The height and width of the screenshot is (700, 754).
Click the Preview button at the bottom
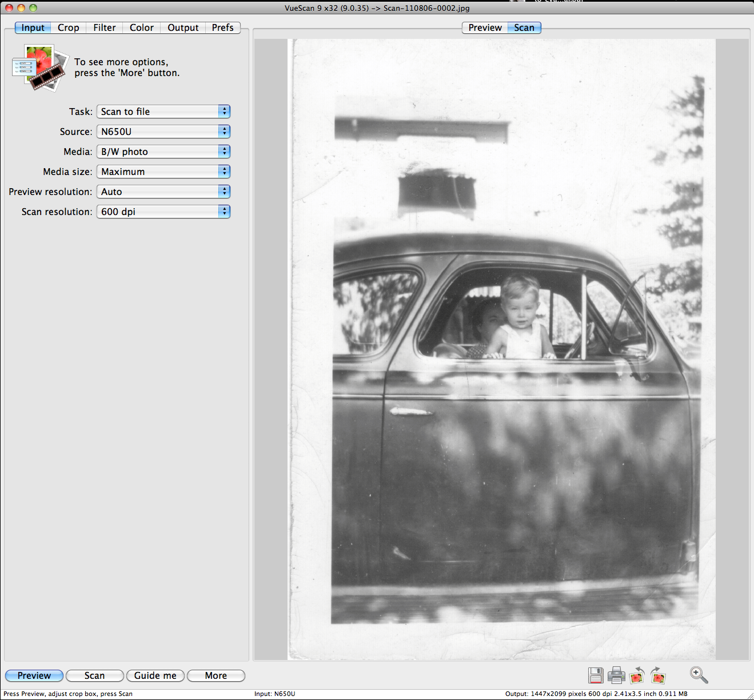[x=34, y=675]
